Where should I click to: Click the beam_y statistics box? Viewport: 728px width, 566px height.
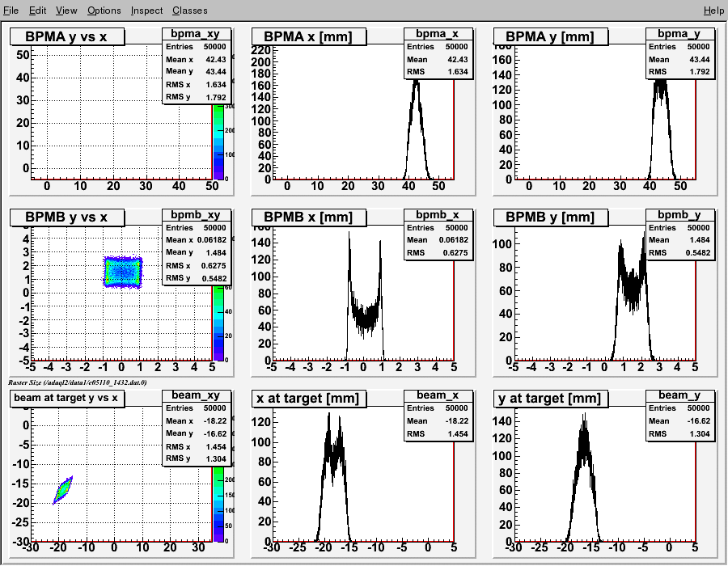tap(680, 415)
